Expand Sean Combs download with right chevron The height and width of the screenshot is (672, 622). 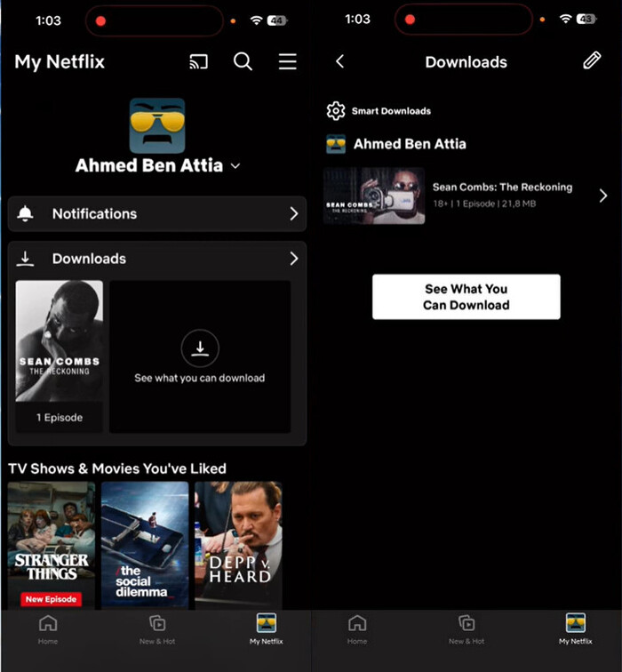pos(603,196)
